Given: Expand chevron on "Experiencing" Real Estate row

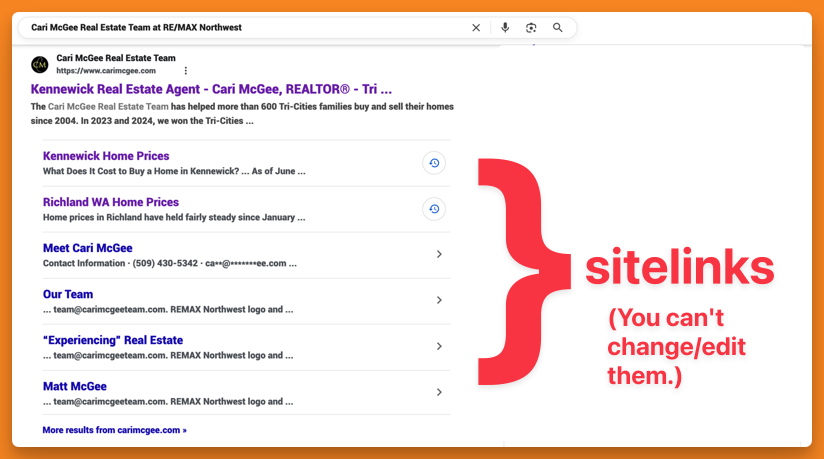Looking at the screenshot, I should click(439, 346).
